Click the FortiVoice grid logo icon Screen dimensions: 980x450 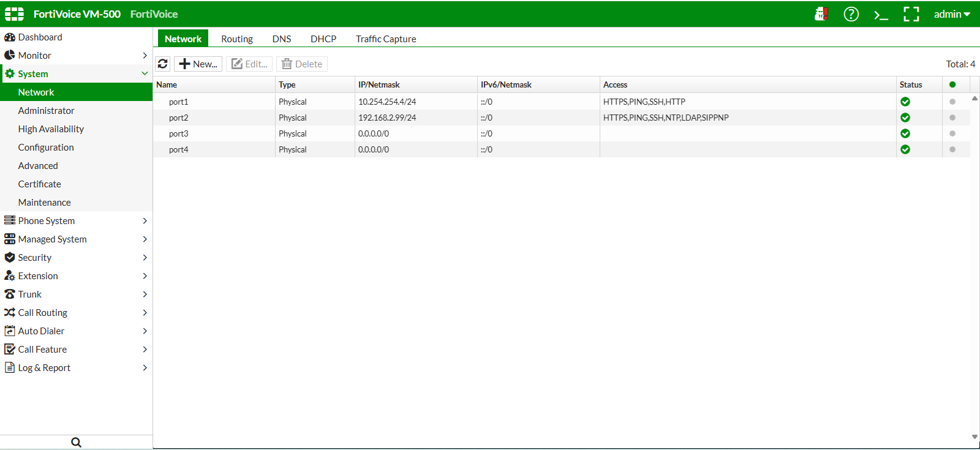point(14,13)
